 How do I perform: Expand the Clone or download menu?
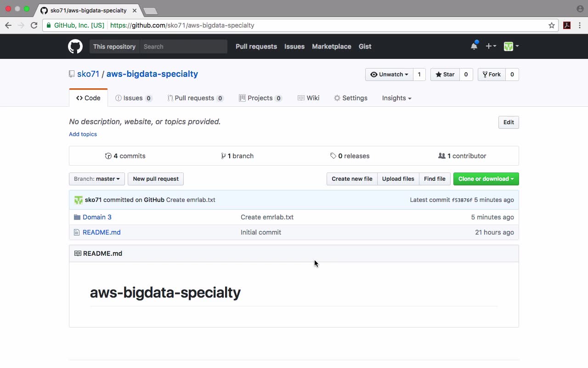[486, 179]
